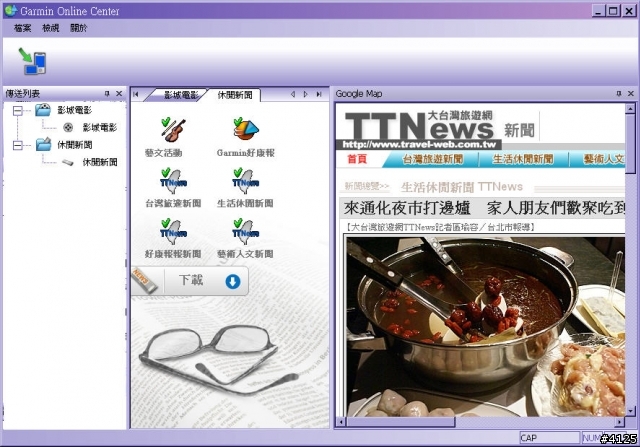Click the device icon under 休閒新聞

68,162
